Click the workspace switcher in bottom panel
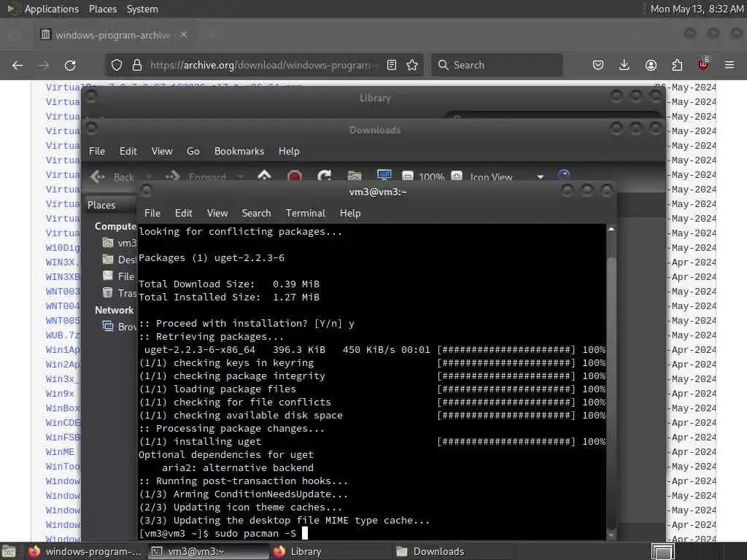This screenshot has width=747, height=560. [x=663, y=551]
